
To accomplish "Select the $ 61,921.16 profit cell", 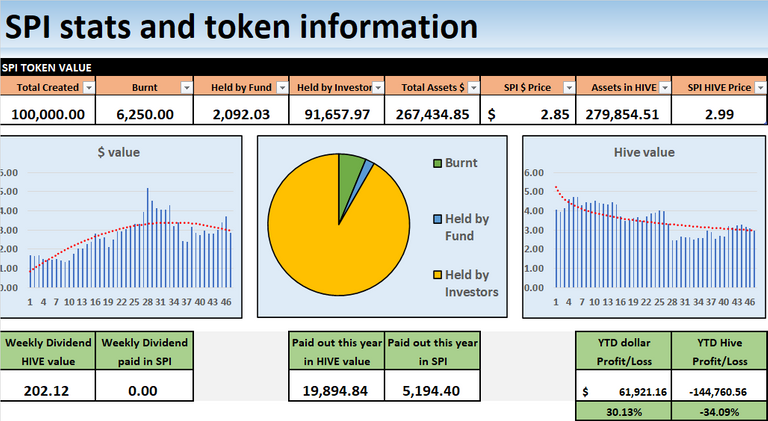I will point(624,386).
